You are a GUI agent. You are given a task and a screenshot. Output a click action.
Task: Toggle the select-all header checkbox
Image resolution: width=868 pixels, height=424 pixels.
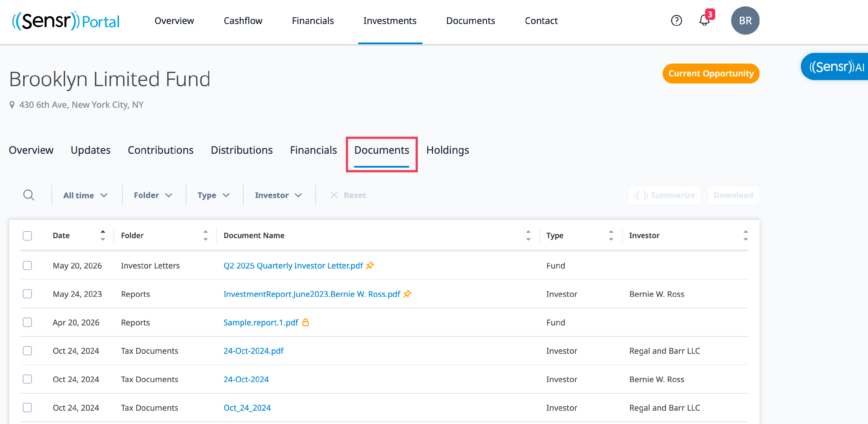pos(27,236)
